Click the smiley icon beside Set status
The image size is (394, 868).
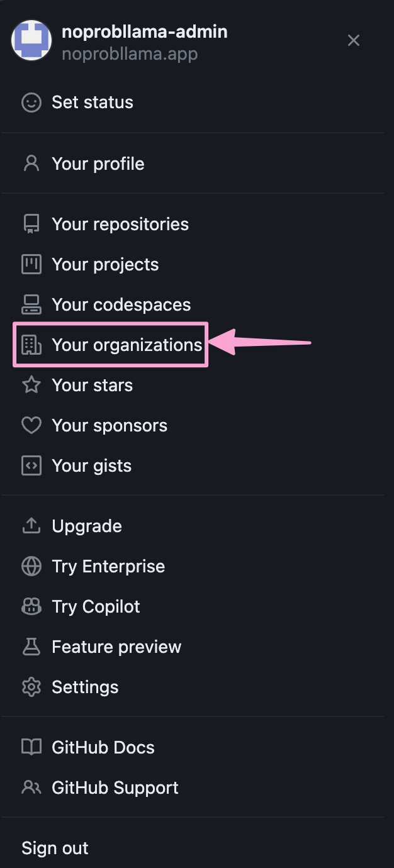(31, 103)
